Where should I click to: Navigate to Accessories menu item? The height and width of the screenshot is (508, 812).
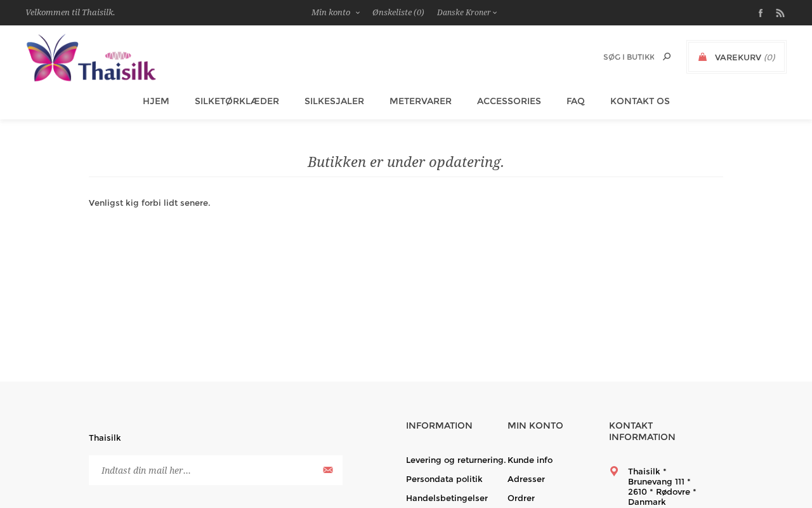pos(509,101)
